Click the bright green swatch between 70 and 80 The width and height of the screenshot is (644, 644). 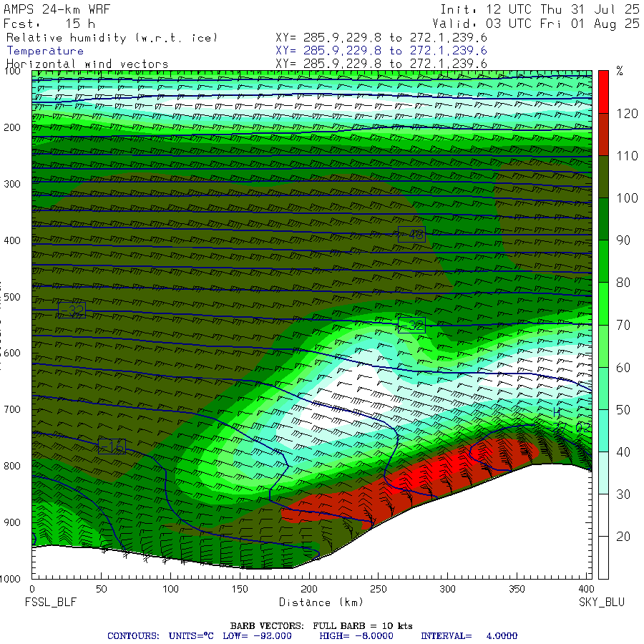pyautogui.click(x=603, y=303)
